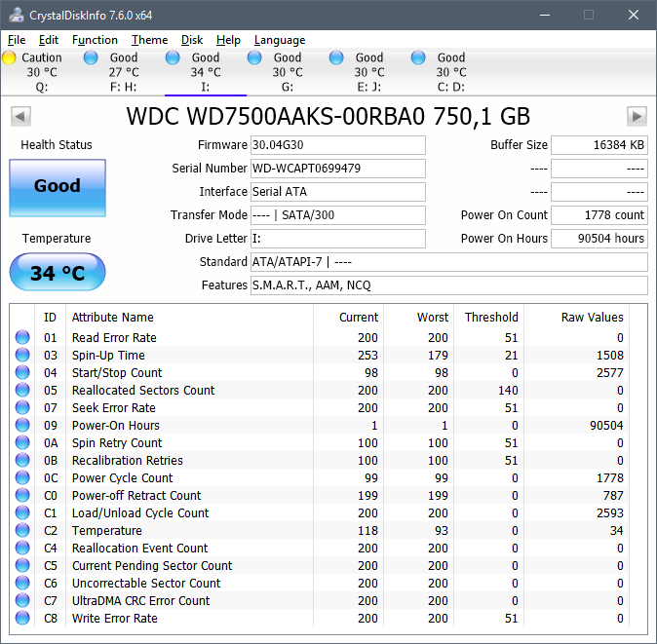657x644 pixels.
Task: Go to next disk with right arrow
Action: 637,116
